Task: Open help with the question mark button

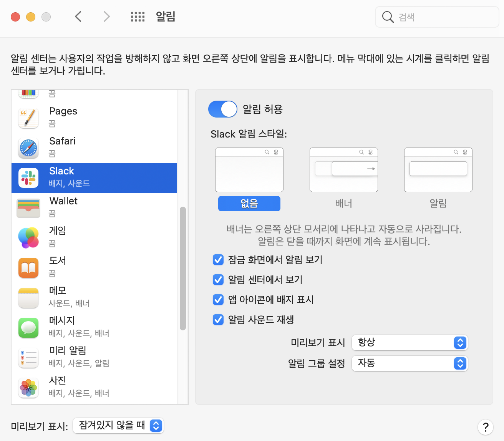Action: click(x=486, y=427)
